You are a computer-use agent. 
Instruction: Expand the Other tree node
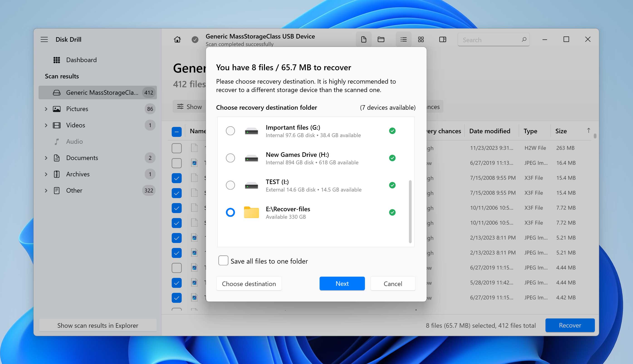[46, 191]
